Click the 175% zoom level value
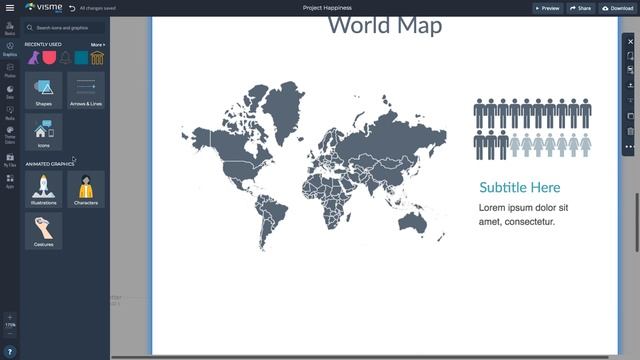This screenshot has width=640, height=360. (x=10, y=325)
